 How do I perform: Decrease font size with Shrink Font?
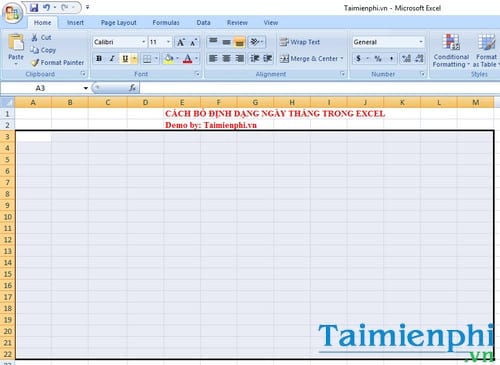coord(194,42)
